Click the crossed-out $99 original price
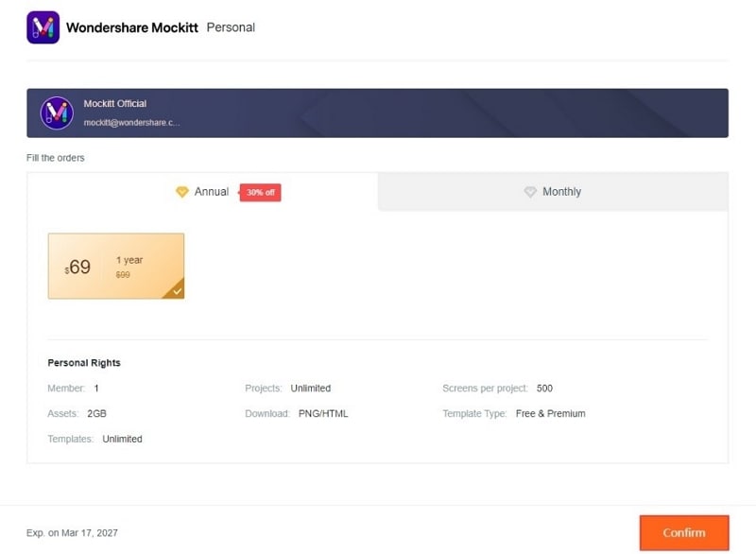 [123, 275]
